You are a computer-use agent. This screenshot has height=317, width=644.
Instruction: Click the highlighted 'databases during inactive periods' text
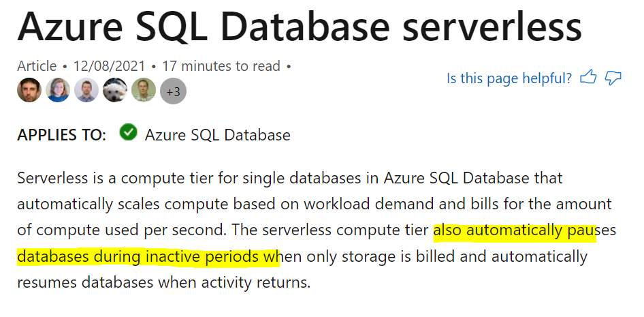[144, 256]
